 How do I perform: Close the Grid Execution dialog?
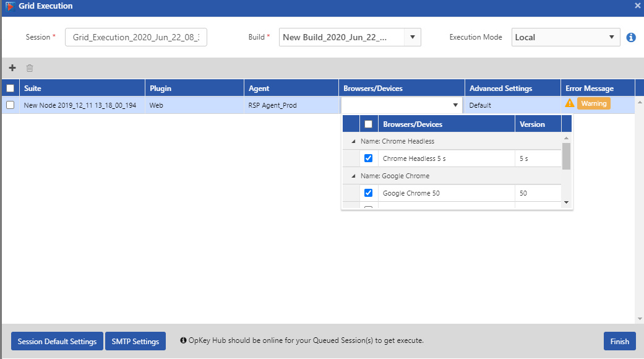638,6
